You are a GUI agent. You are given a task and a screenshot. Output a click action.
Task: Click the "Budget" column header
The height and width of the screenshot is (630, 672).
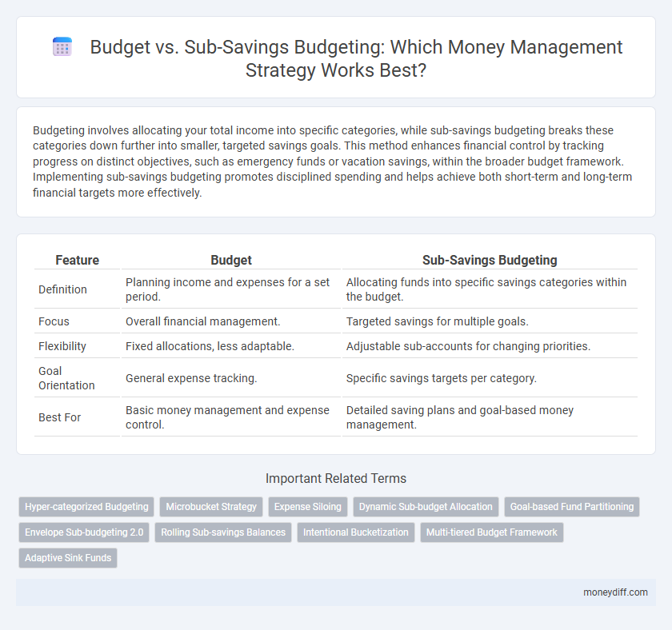230,260
